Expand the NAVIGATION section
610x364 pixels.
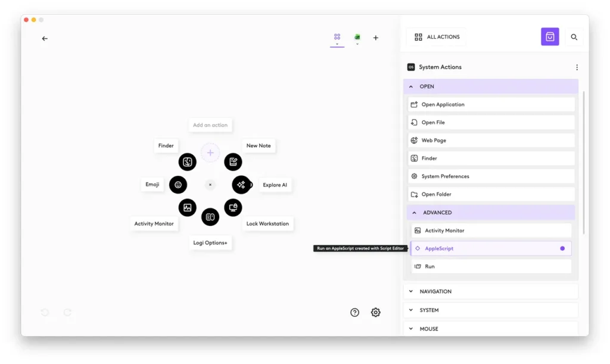click(x=410, y=291)
